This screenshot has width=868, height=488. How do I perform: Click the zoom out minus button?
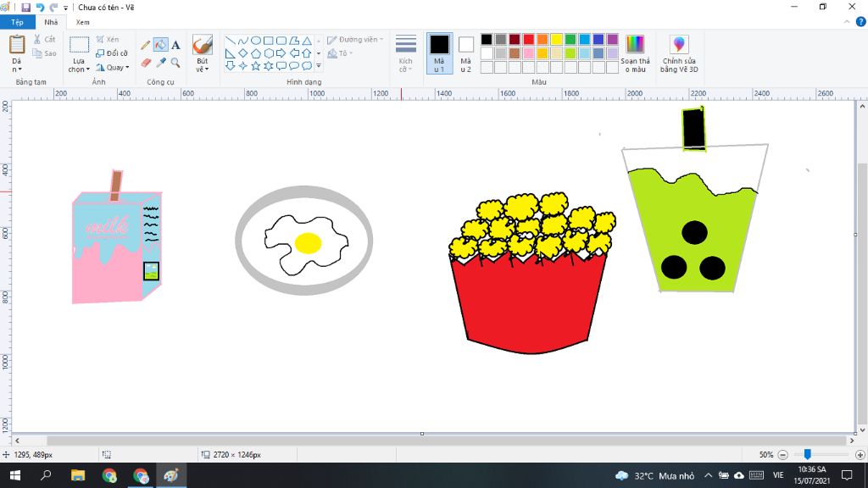point(782,454)
